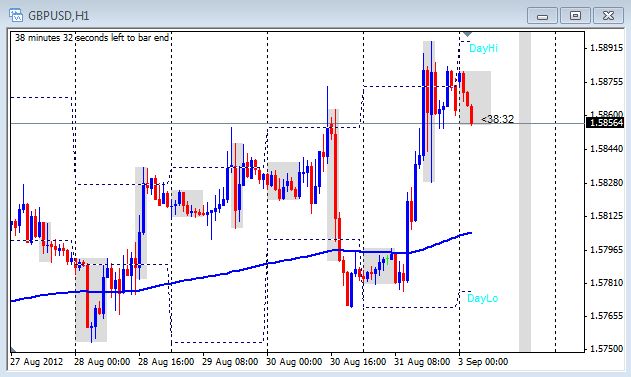Click the gray chart shift triangle marker

[467, 34]
